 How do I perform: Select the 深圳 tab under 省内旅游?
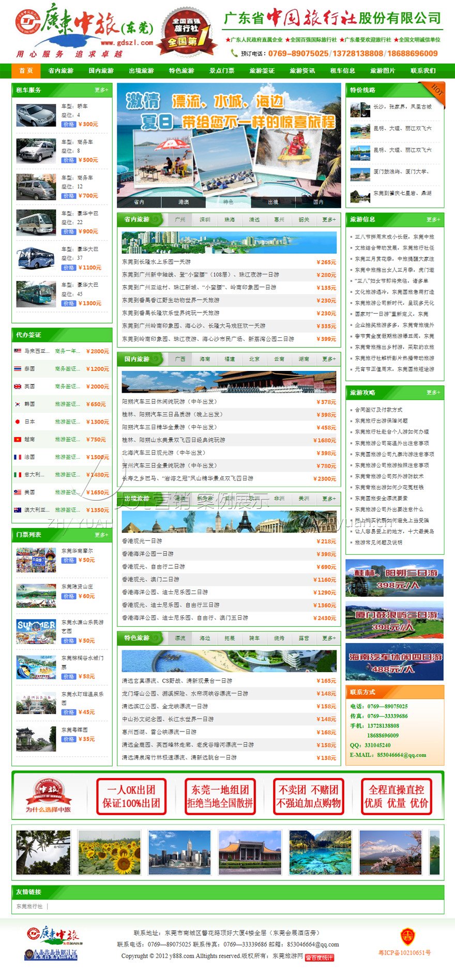click(x=205, y=220)
